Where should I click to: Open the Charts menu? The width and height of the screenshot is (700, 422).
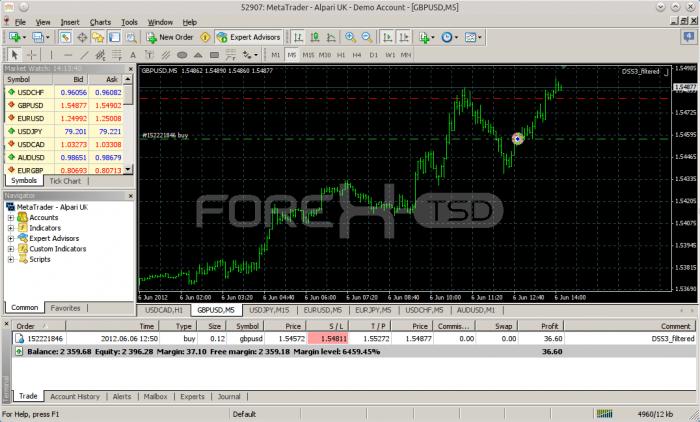click(x=100, y=22)
